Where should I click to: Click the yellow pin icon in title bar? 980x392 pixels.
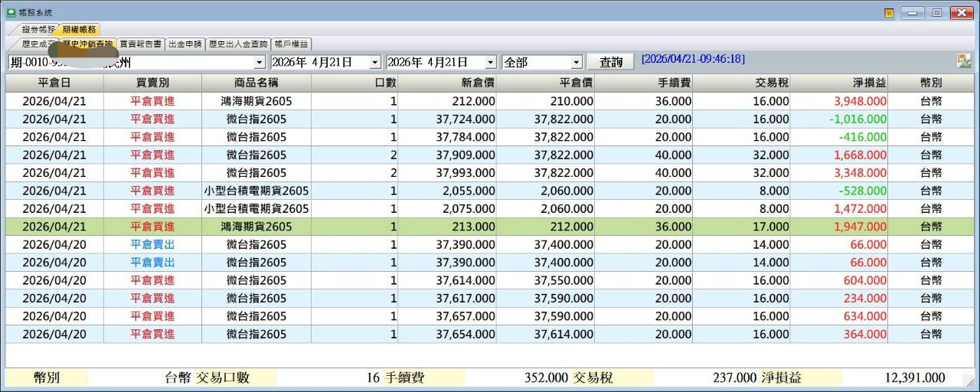889,13
